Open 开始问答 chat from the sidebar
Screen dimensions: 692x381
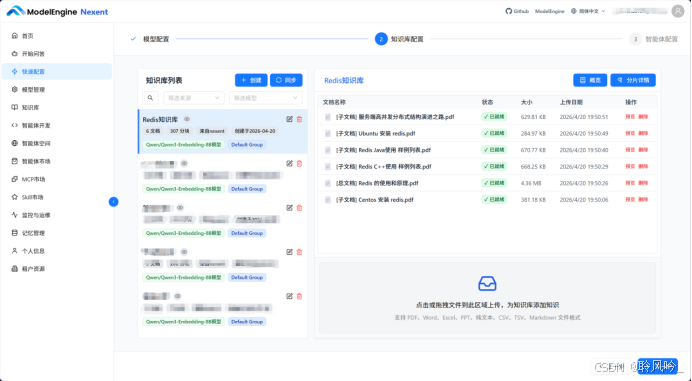[x=56, y=54]
